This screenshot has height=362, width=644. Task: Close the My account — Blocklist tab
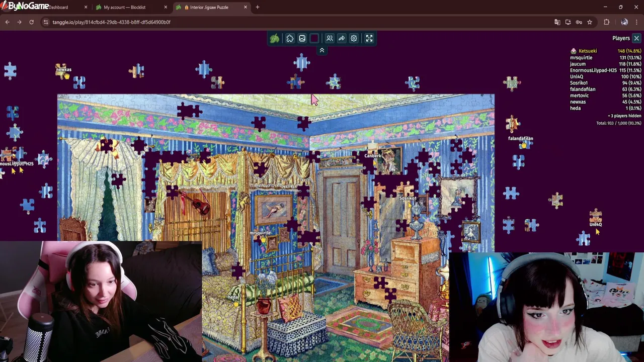166,7
